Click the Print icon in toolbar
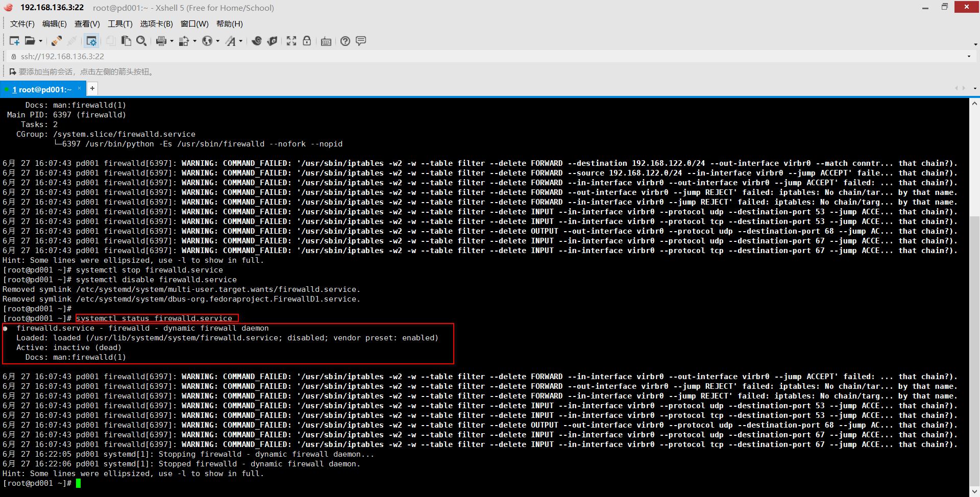 (161, 41)
